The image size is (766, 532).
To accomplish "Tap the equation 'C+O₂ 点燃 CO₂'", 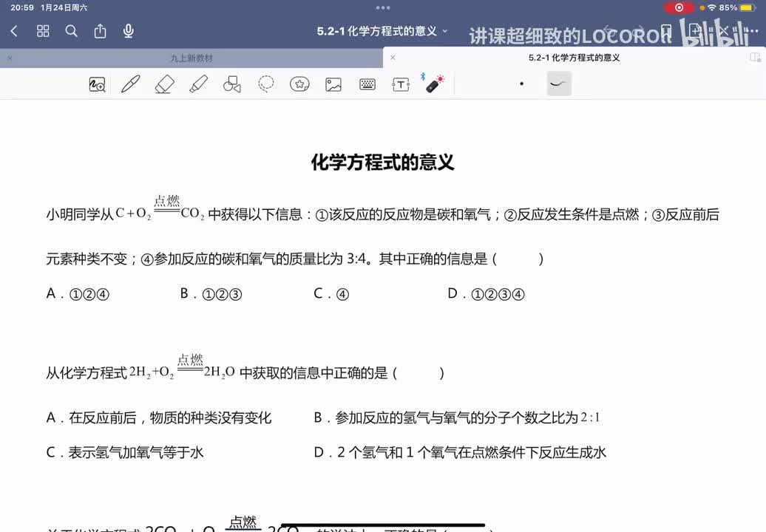I will pyautogui.click(x=160, y=208).
